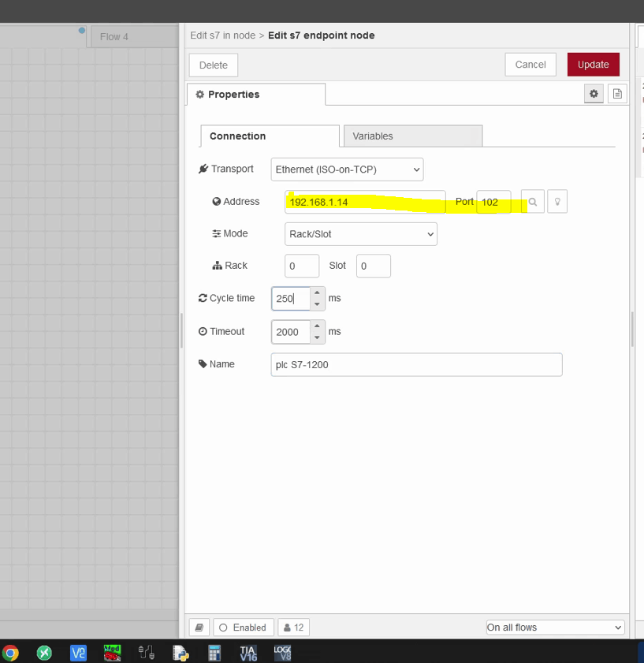Go back to Edit s7 in node

[x=223, y=35]
